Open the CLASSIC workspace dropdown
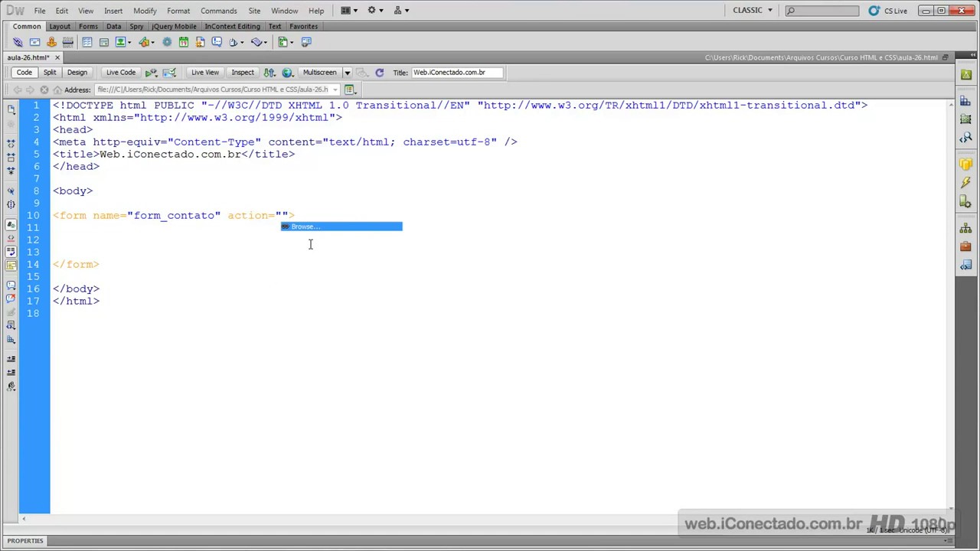The width and height of the screenshot is (980, 551). coord(753,11)
